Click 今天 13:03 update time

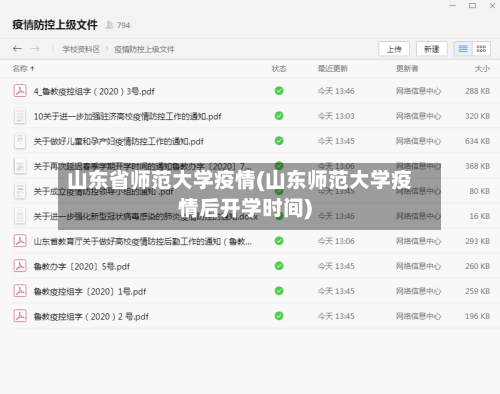pyautogui.click(x=336, y=116)
